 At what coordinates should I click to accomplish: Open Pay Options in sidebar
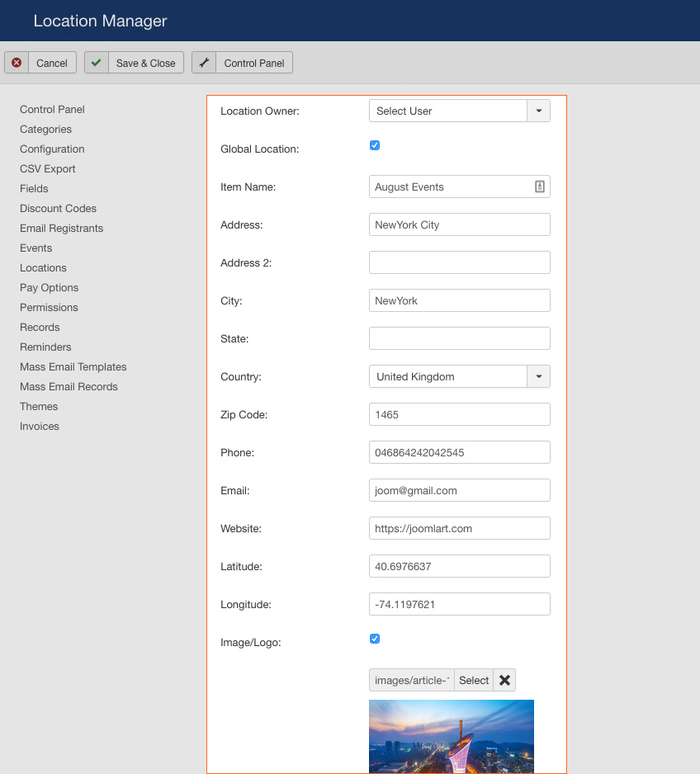click(50, 287)
